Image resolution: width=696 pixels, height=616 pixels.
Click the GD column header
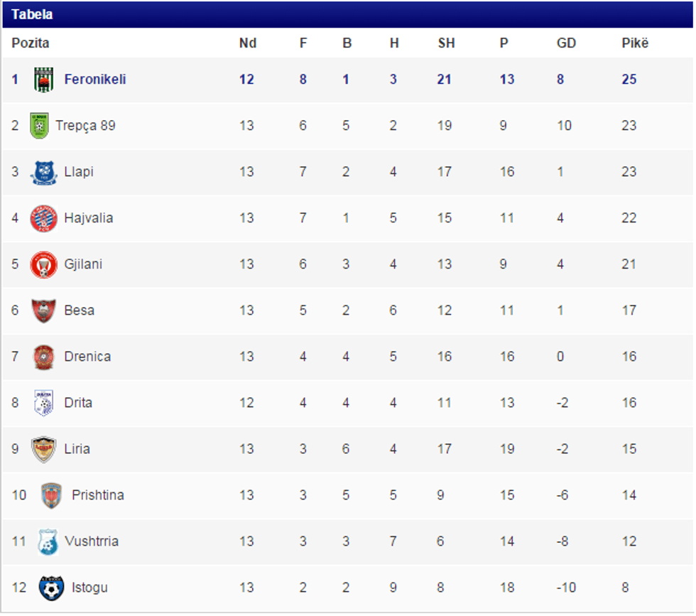(x=566, y=43)
